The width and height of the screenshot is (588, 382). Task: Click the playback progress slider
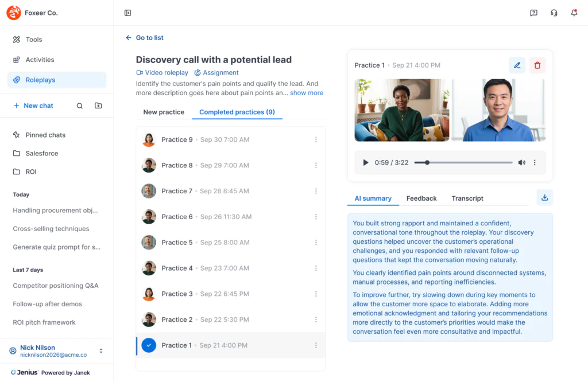pos(463,162)
